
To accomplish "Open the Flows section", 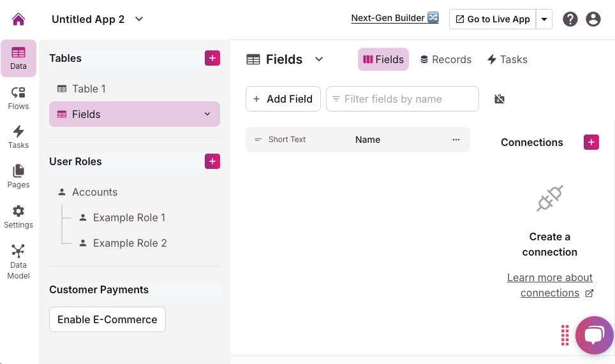I will coord(19,98).
